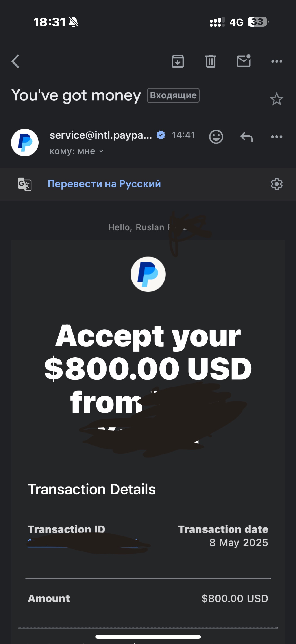Add emoji reaction with the smiley icon
Screen dimensions: 296x644
216,137
